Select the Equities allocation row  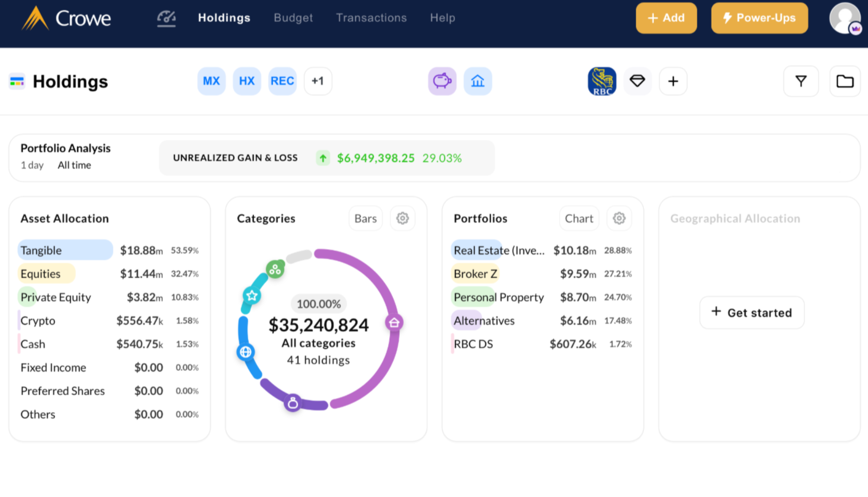(109, 273)
